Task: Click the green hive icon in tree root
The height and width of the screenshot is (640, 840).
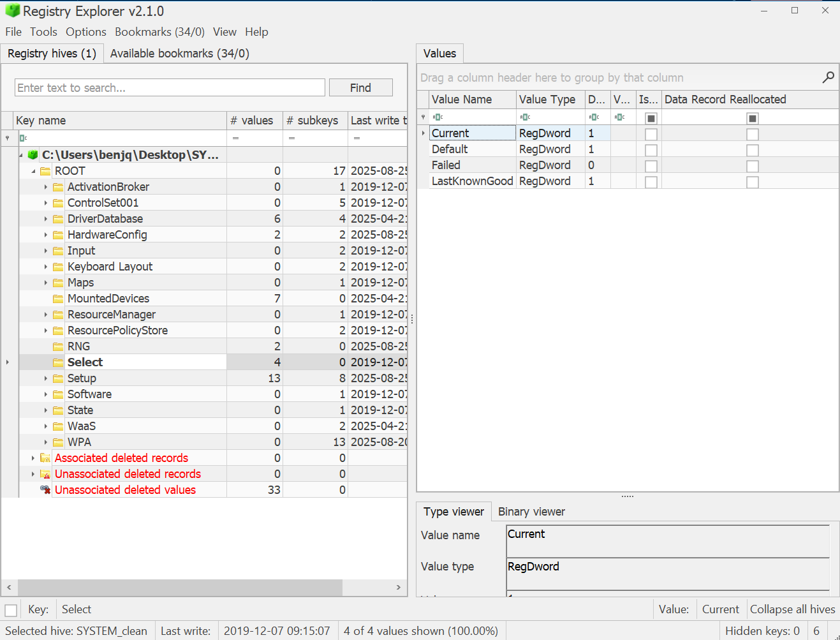Action: pyautogui.click(x=33, y=155)
